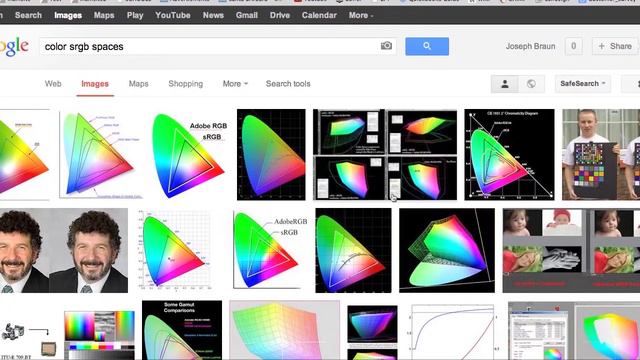Switch to the Shopping results tab
This screenshot has height=360, width=640.
coord(185,84)
